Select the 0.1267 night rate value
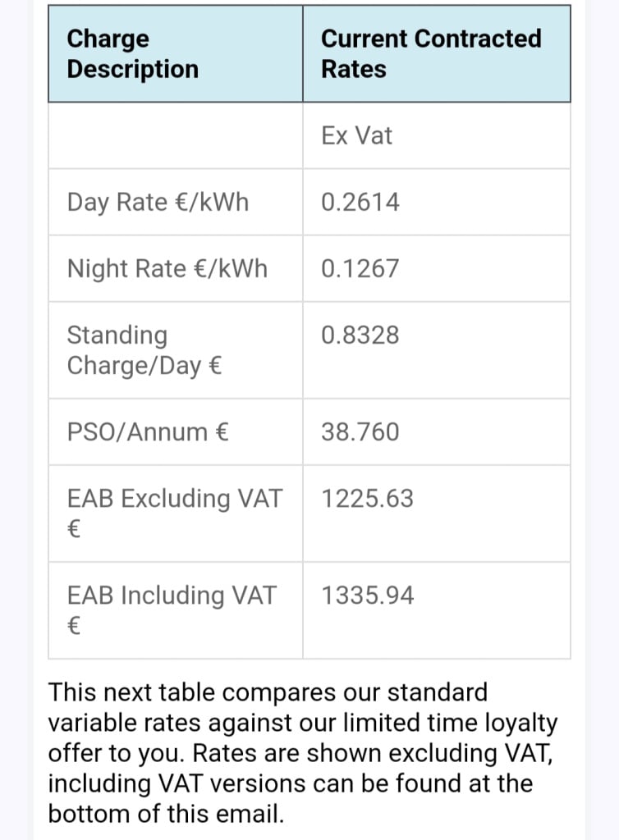 tap(360, 269)
